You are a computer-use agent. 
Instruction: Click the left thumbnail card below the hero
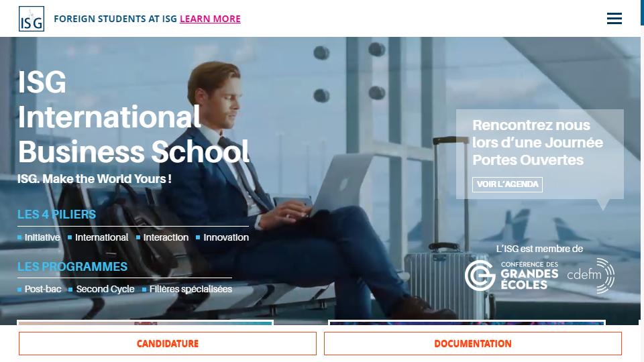click(x=146, y=322)
